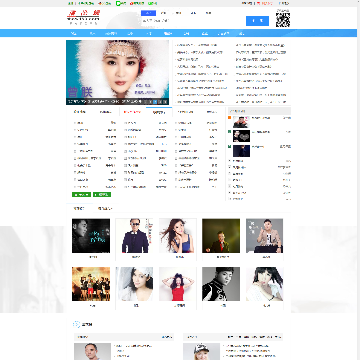Open ranking thumbnail of man in dark suit

point(241,151)
